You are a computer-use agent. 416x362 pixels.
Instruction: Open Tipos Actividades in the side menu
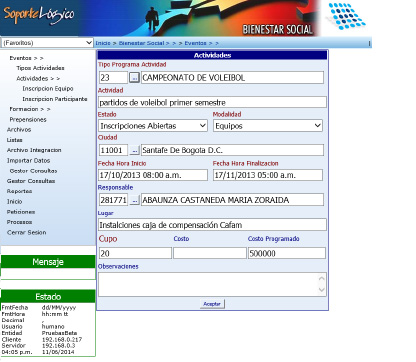tap(40, 68)
